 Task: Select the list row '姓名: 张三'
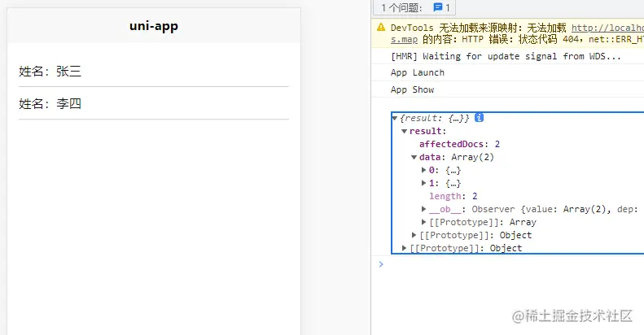click(154, 72)
